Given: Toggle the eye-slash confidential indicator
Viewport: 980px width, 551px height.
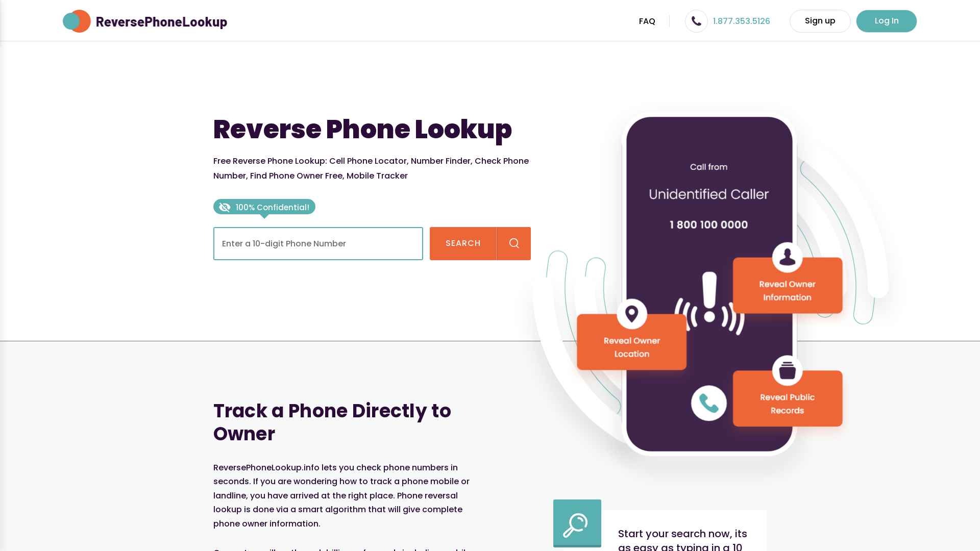Looking at the screenshot, I should (224, 207).
